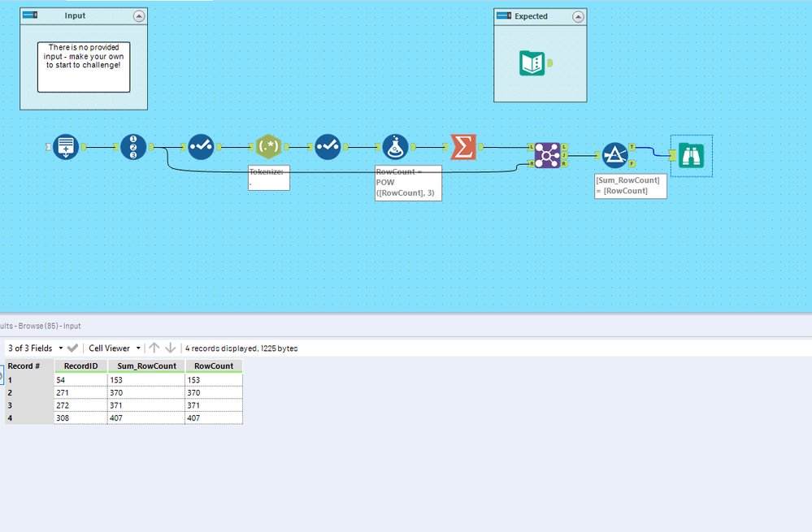The width and height of the screenshot is (812, 532).
Task: Select RecordID cell with value 271
Action: [x=80, y=393]
